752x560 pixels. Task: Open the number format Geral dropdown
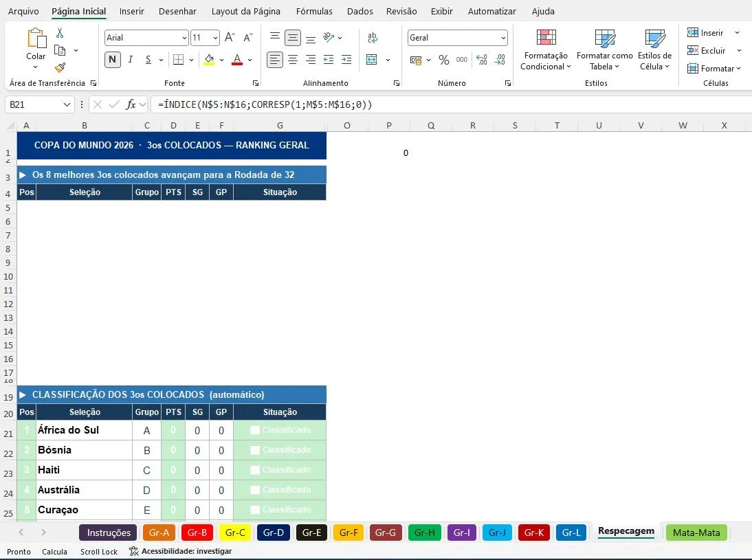[503, 38]
